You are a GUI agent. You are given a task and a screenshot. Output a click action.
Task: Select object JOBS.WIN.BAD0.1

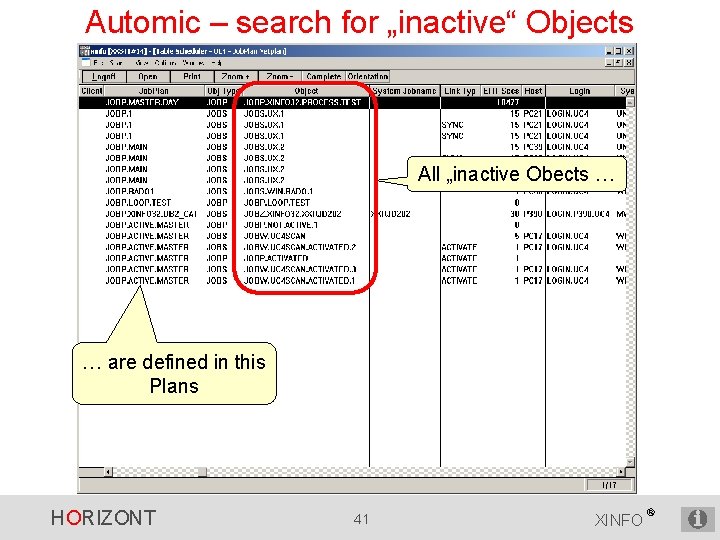pos(278,191)
